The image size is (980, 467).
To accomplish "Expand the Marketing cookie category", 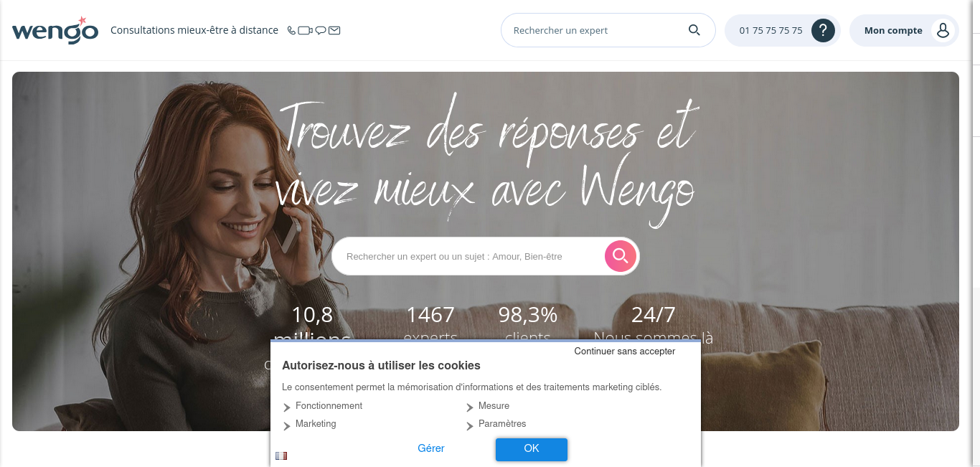I will 310,424.
